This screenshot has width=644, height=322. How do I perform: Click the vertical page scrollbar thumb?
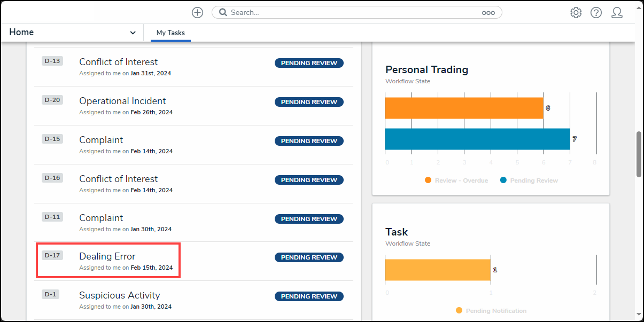[x=639, y=154]
